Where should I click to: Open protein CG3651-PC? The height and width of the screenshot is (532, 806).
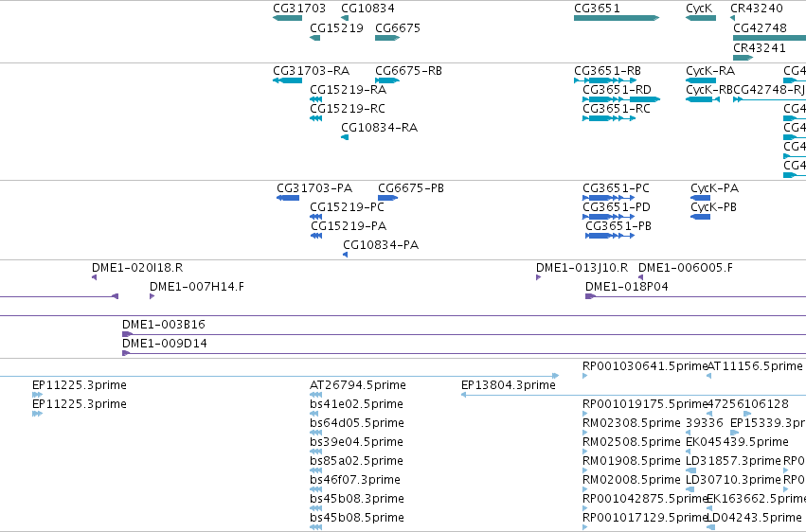pos(616,188)
